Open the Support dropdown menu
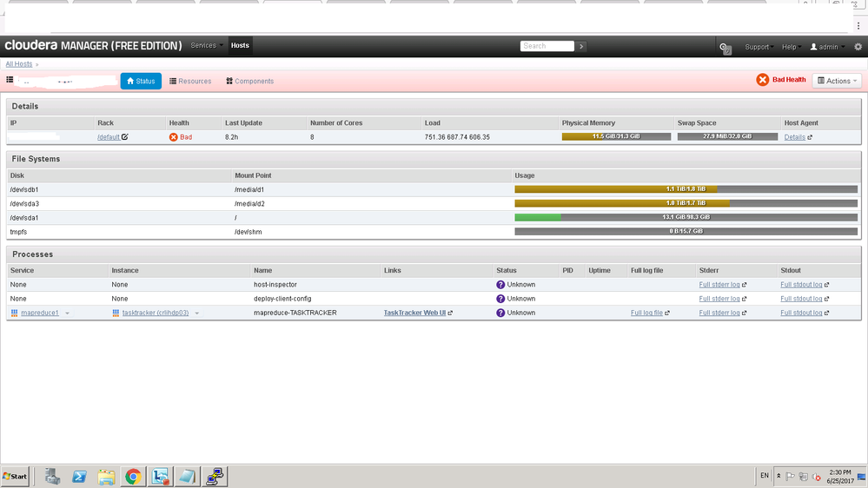The image size is (868, 488). tap(759, 47)
